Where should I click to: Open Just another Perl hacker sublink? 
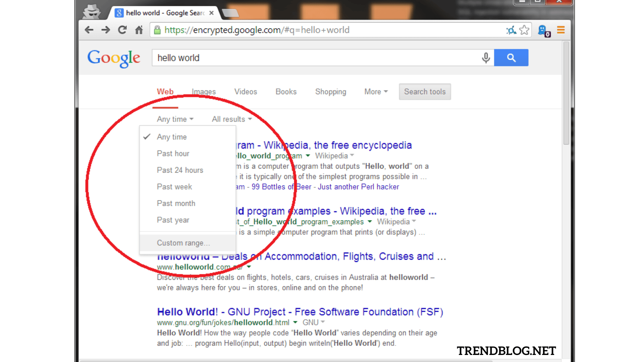(358, 187)
